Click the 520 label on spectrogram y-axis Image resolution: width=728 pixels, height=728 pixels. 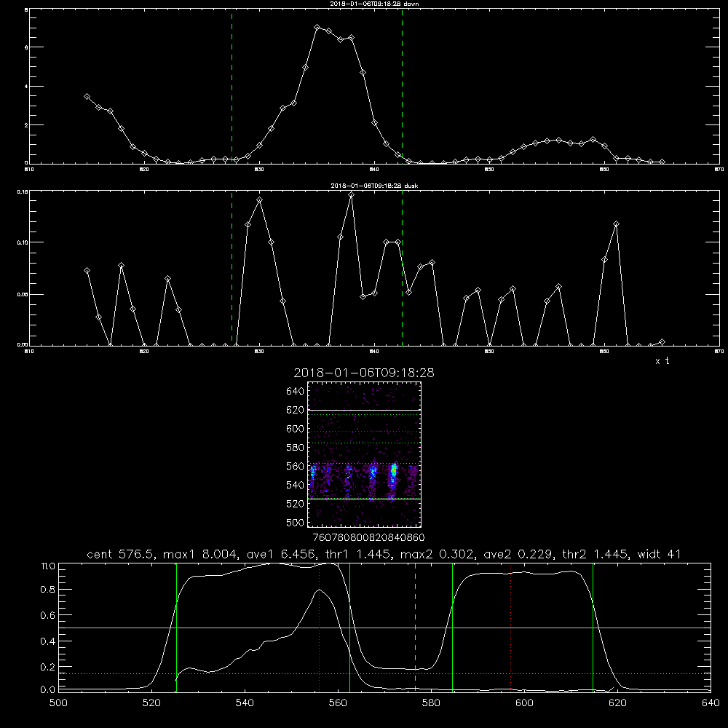coord(295,504)
